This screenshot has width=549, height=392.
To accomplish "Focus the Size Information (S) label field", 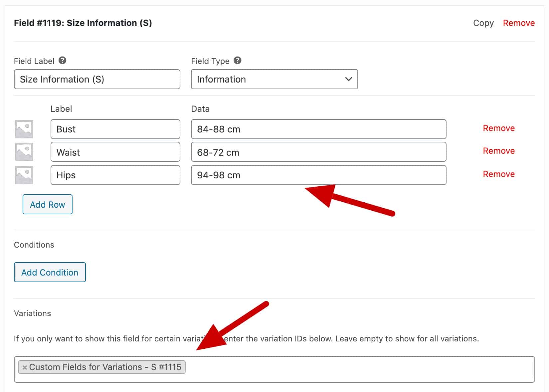I will pyautogui.click(x=97, y=79).
